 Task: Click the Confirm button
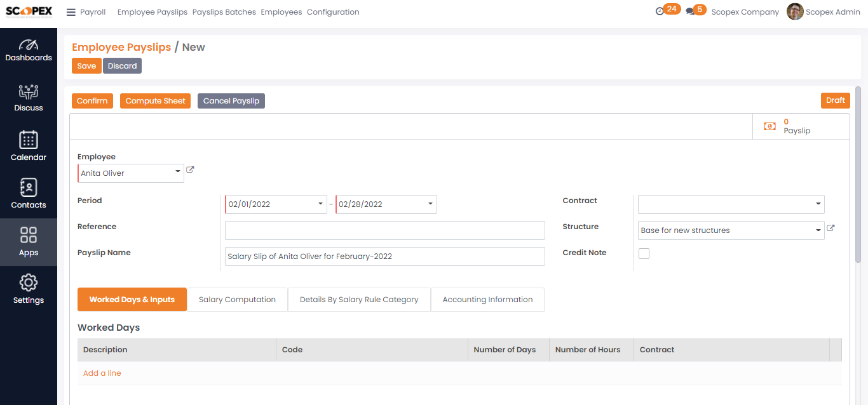(92, 101)
